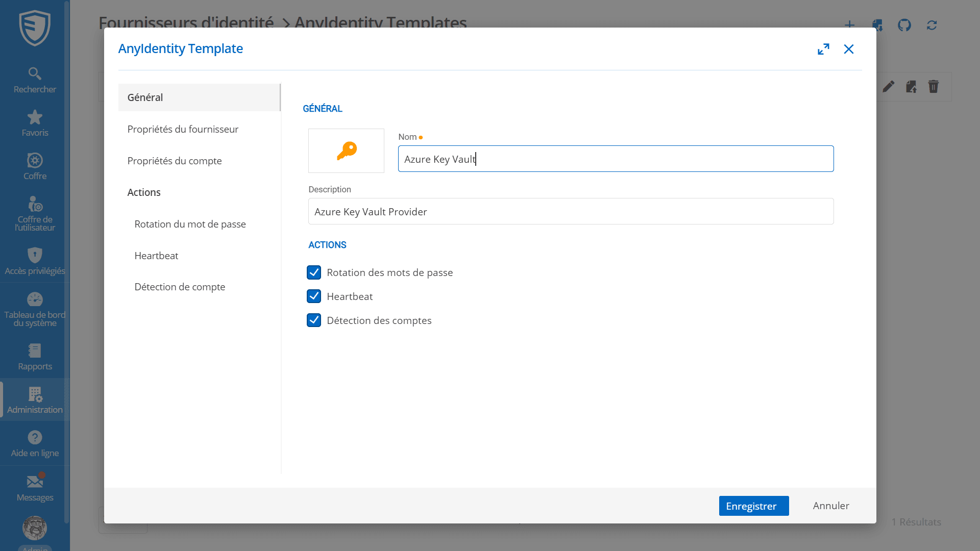This screenshot has width=980, height=551.
Task: Open Rapports in the sidebar
Action: (x=35, y=357)
